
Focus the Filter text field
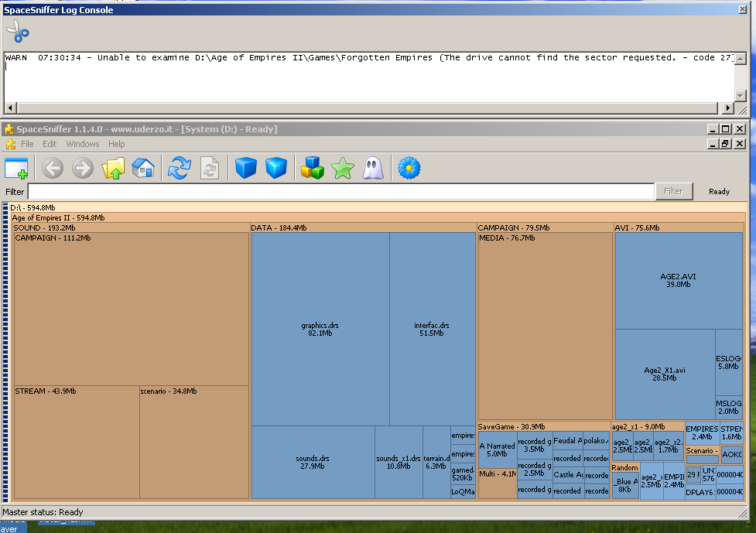click(x=341, y=191)
